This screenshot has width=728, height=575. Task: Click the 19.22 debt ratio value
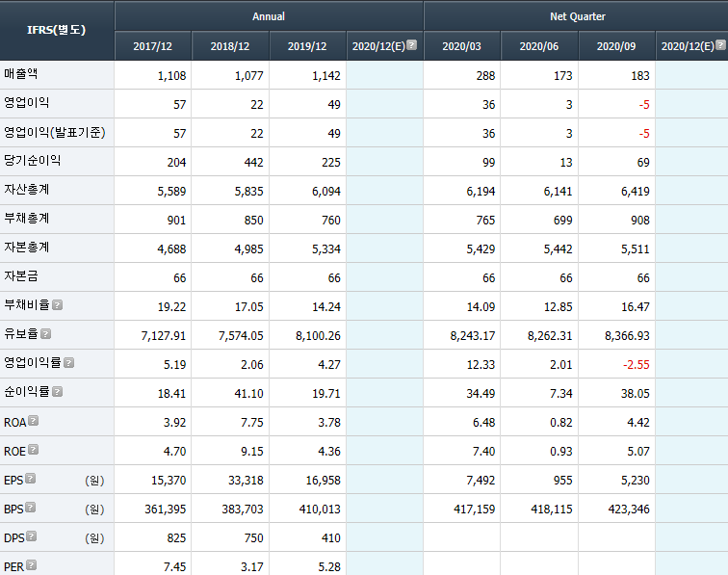click(171, 307)
